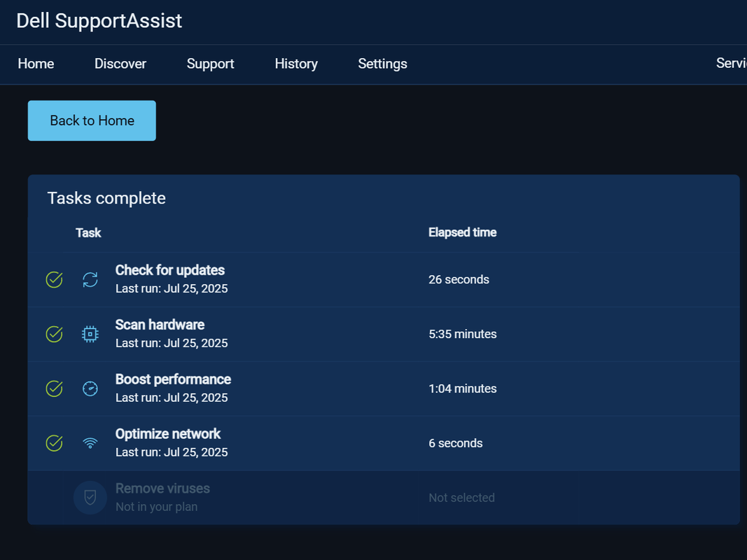Click the green checkmark for Check for updates
Viewport: 747px width, 560px height.
pos(55,279)
